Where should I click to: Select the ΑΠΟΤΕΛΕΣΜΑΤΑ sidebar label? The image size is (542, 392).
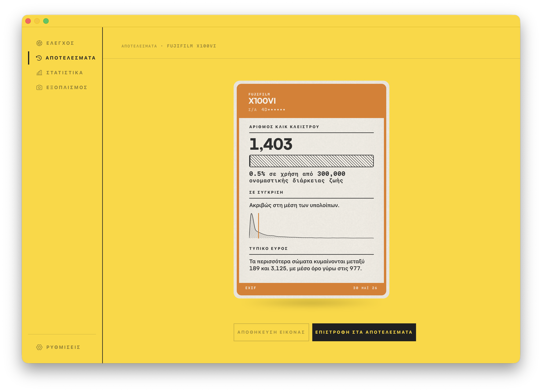pos(70,58)
